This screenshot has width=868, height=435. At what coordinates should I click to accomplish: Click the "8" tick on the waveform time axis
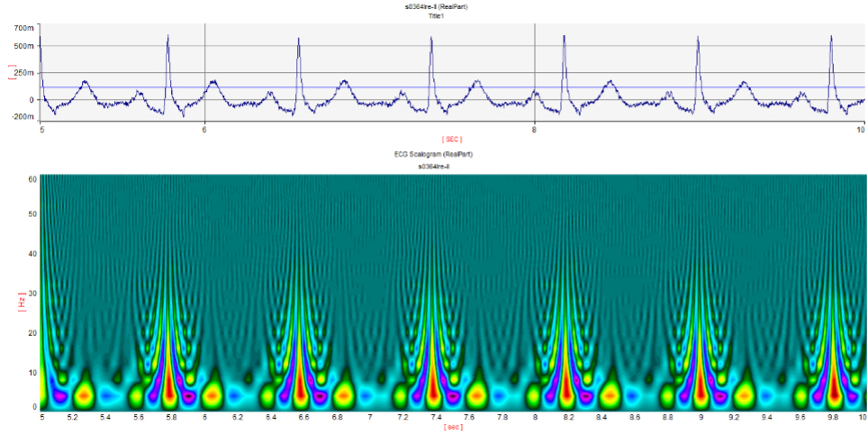coord(534,130)
